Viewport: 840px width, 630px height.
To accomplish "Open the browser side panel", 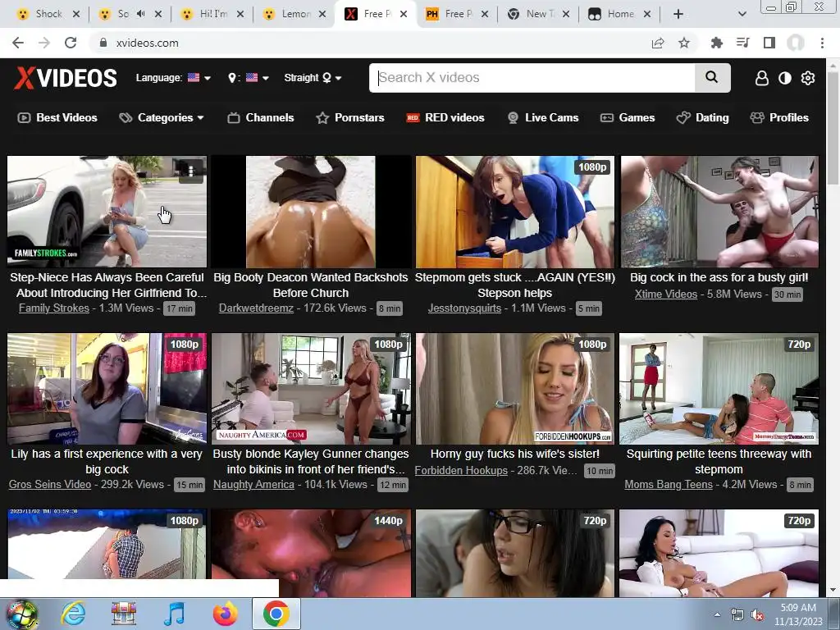I will [x=769, y=43].
